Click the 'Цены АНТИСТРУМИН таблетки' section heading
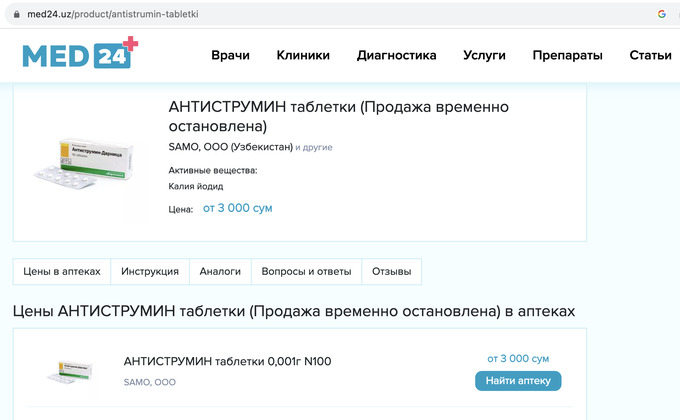 [294, 311]
